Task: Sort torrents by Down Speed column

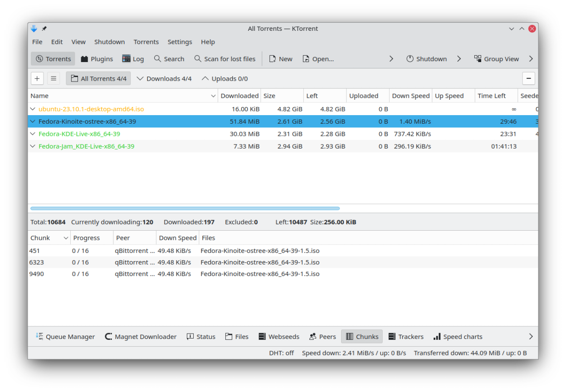Action: click(410, 96)
